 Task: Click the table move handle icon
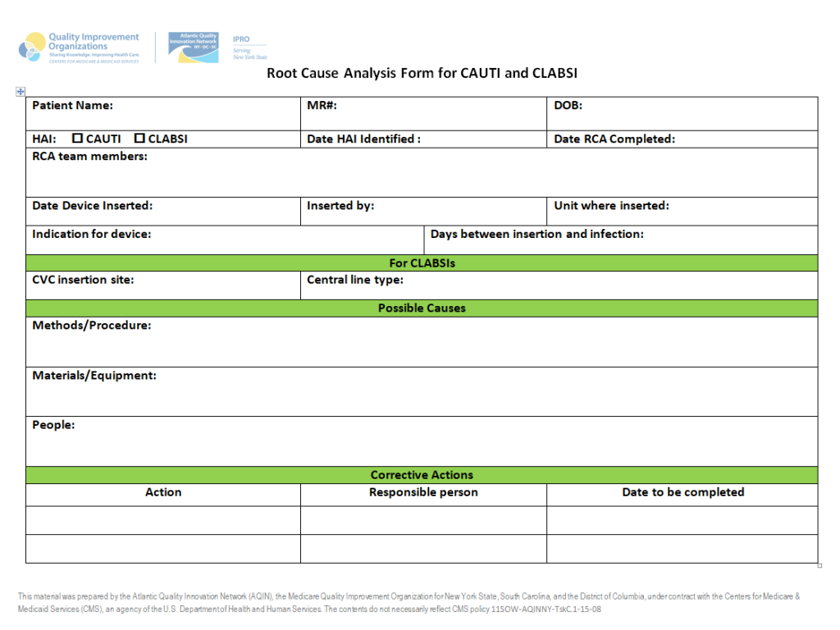[x=21, y=92]
